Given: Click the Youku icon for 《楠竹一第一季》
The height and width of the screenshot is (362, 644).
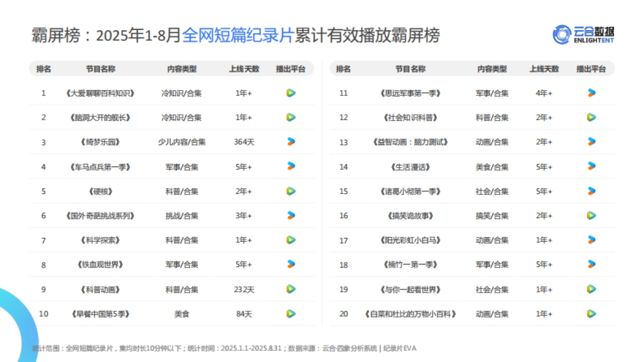Looking at the screenshot, I should click(590, 264).
